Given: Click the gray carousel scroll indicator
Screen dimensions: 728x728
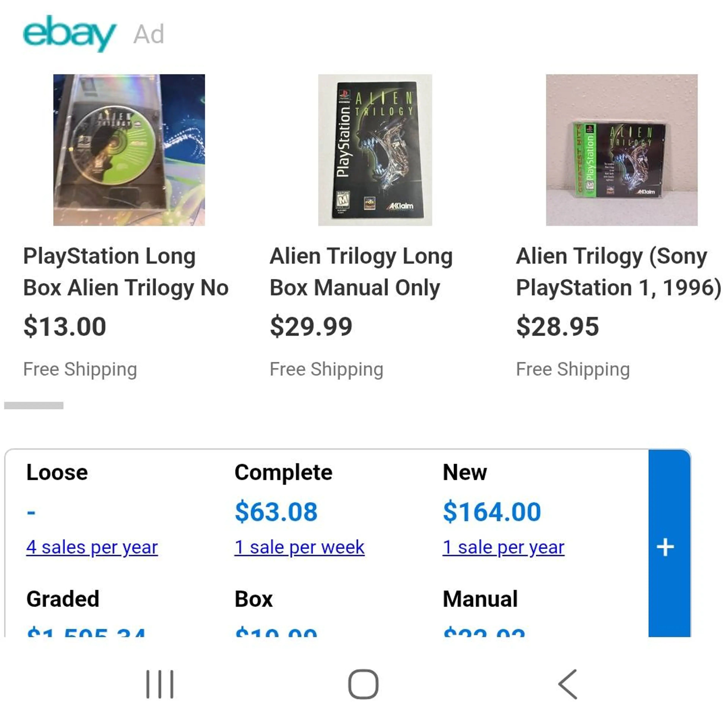Looking at the screenshot, I should click(x=34, y=406).
